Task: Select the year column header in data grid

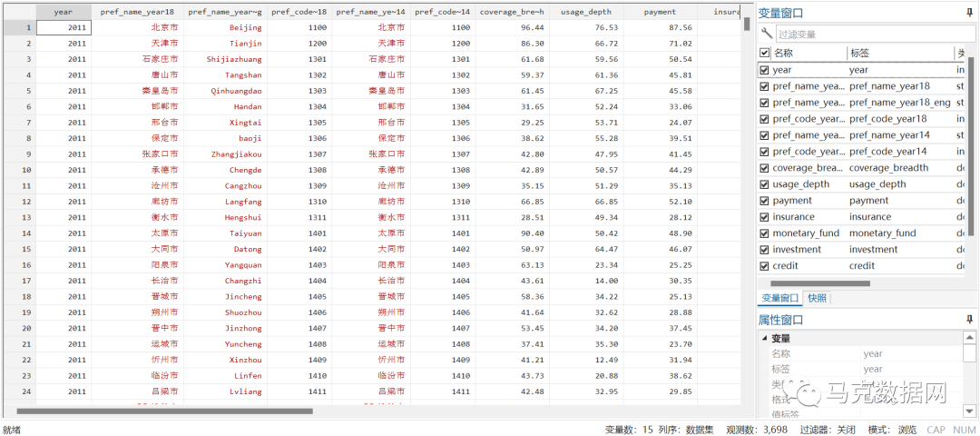Action: pyautogui.click(x=64, y=12)
